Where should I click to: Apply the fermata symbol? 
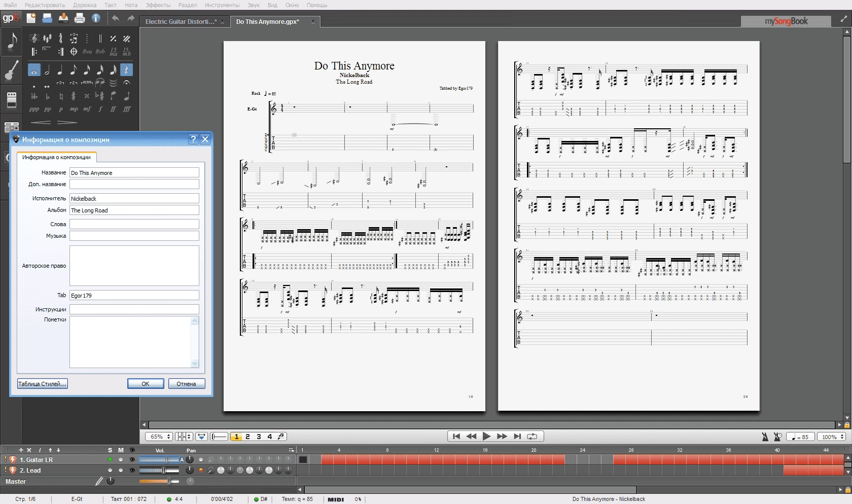point(127,82)
